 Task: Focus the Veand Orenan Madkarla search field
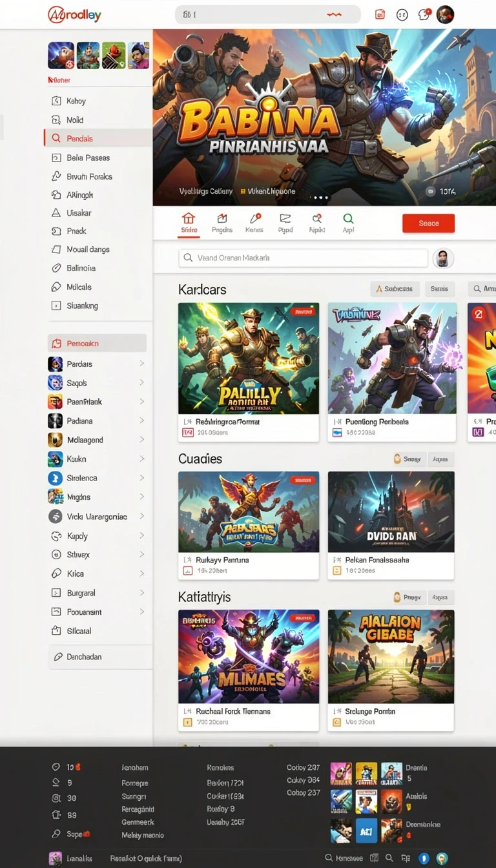tap(303, 258)
